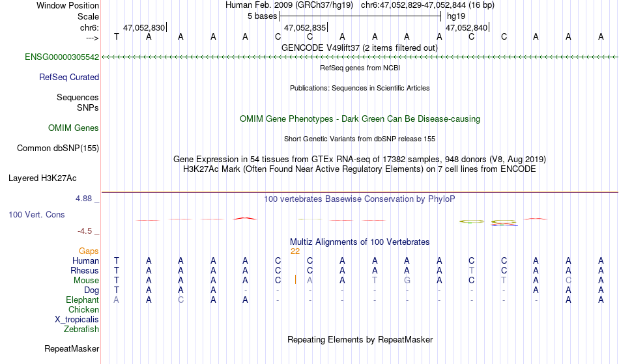Click the orange insertion bar in Mouse row
619x364 pixels.
[x=295, y=279]
